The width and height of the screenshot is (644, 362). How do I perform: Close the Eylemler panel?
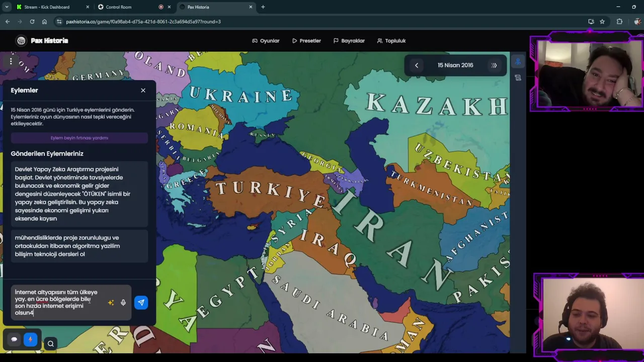coord(143,90)
